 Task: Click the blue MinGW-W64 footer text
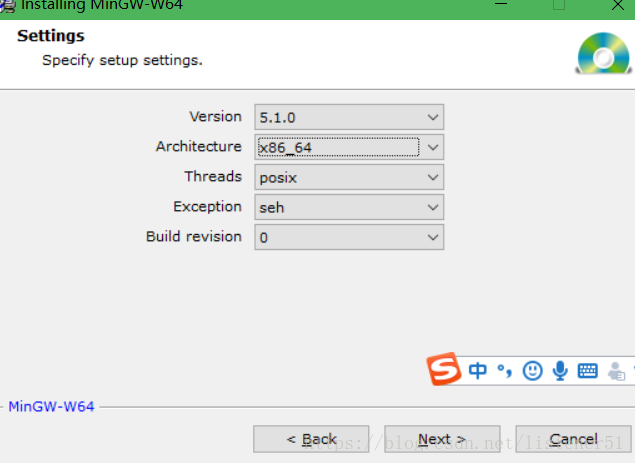click(x=51, y=406)
